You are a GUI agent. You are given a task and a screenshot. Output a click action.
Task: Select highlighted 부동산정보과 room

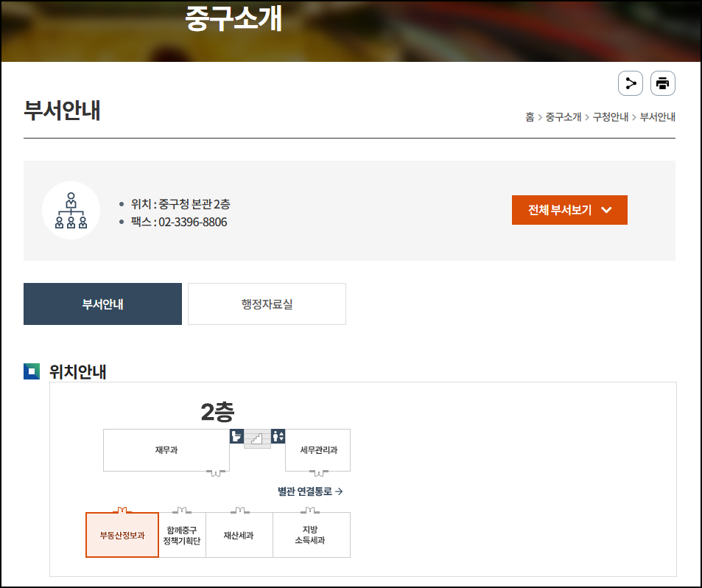tap(122, 535)
